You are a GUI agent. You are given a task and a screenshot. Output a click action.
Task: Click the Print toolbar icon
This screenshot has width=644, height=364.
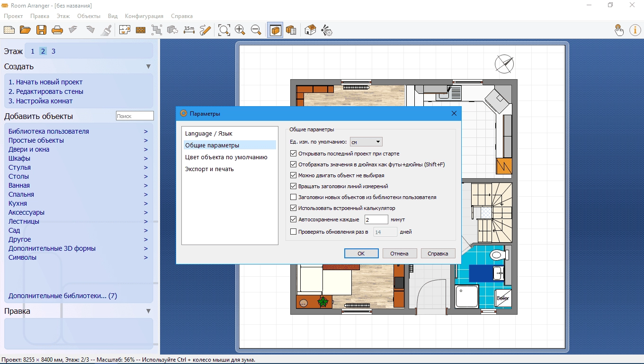57,30
